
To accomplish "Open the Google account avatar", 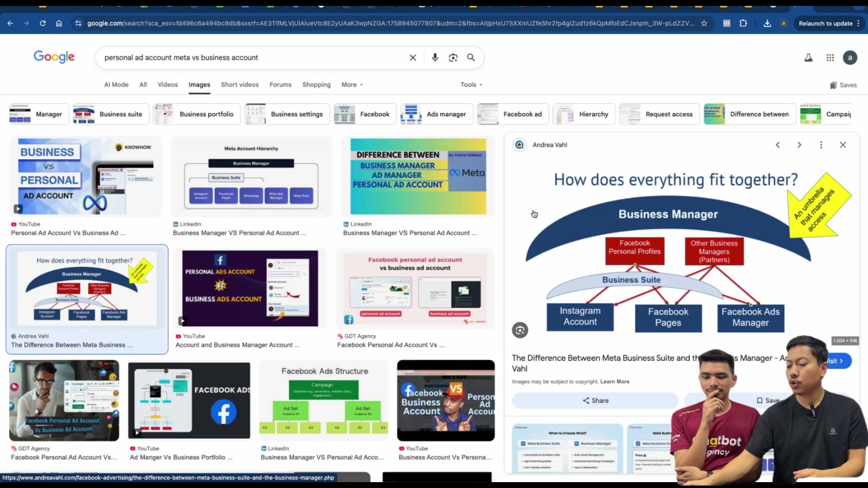I will pyautogui.click(x=850, y=57).
